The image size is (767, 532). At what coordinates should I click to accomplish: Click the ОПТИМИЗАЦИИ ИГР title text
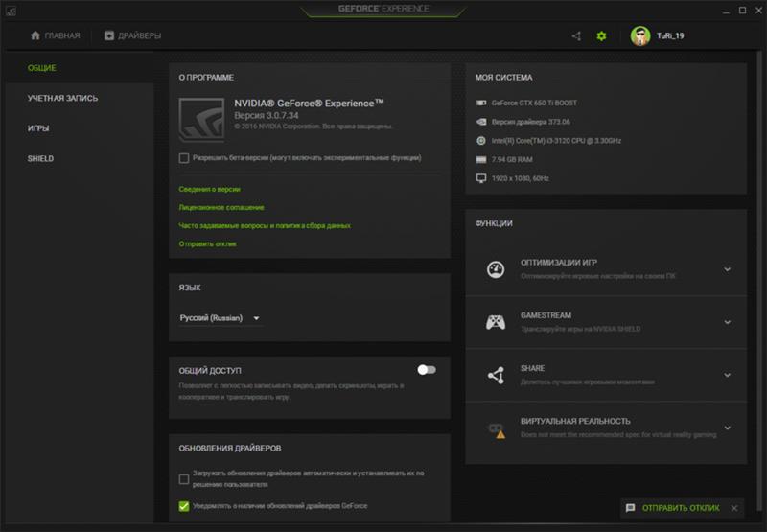(x=559, y=263)
